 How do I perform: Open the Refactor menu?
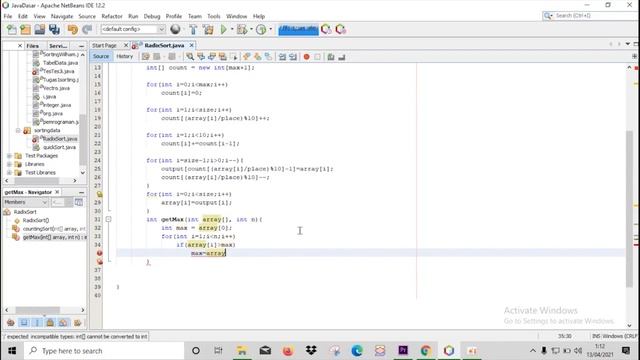[112, 16]
